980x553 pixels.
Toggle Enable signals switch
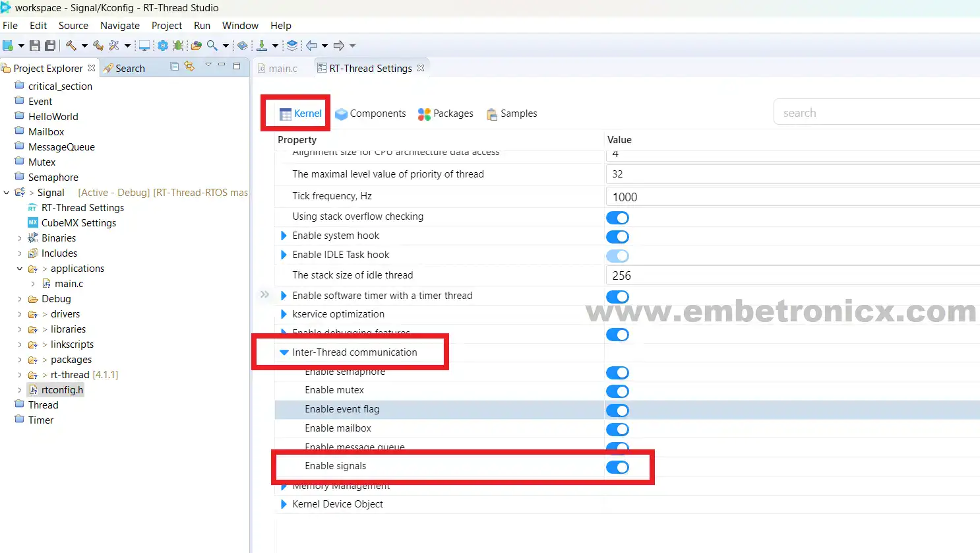point(618,467)
